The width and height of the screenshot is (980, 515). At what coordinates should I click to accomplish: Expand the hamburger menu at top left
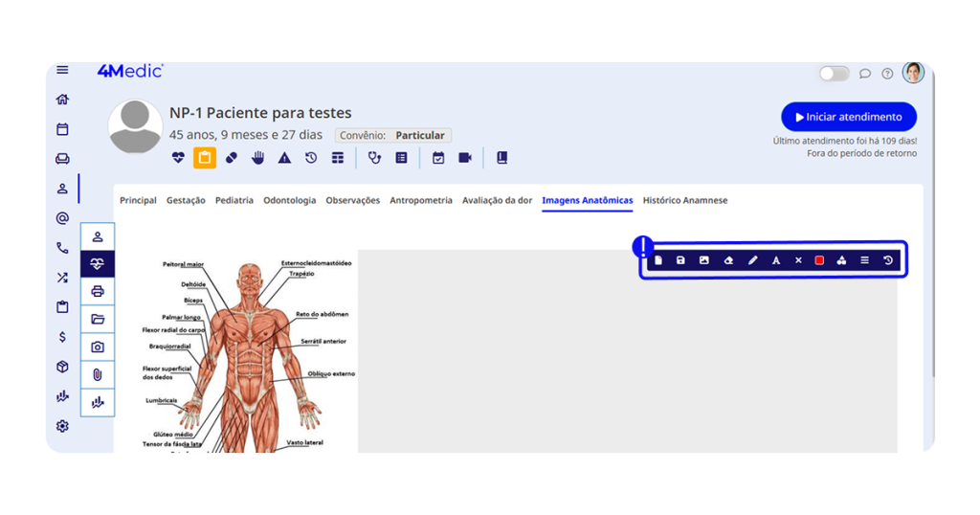62,70
